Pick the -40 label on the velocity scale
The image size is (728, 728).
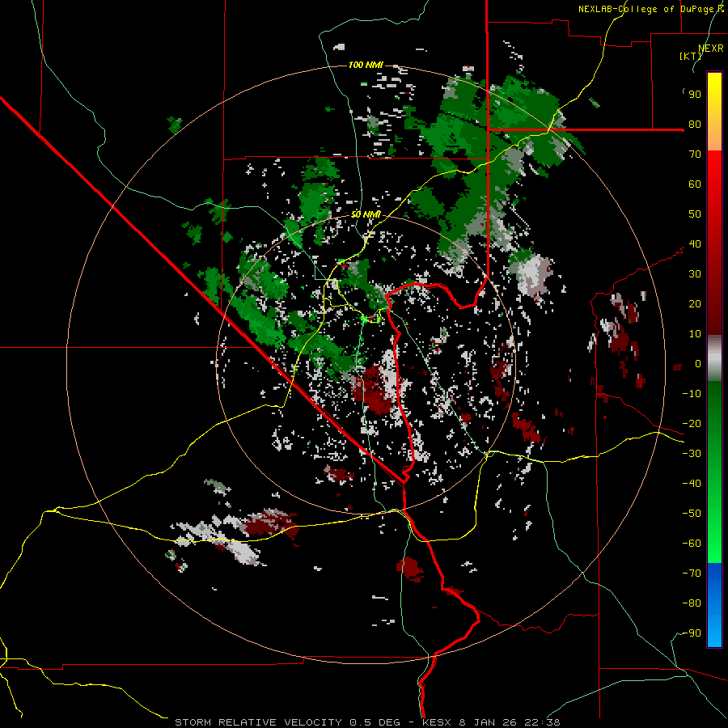pos(692,484)
